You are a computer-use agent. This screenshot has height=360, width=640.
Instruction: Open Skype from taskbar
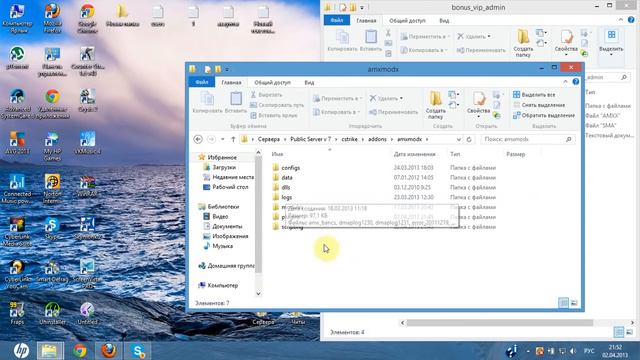pyautogui.click(x=138, y=351)
